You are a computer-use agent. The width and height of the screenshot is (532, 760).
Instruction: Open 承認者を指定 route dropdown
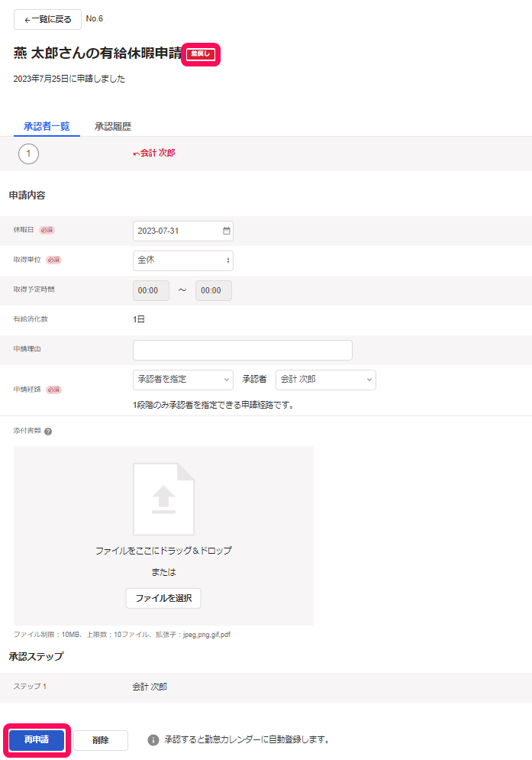click(183, 380)
